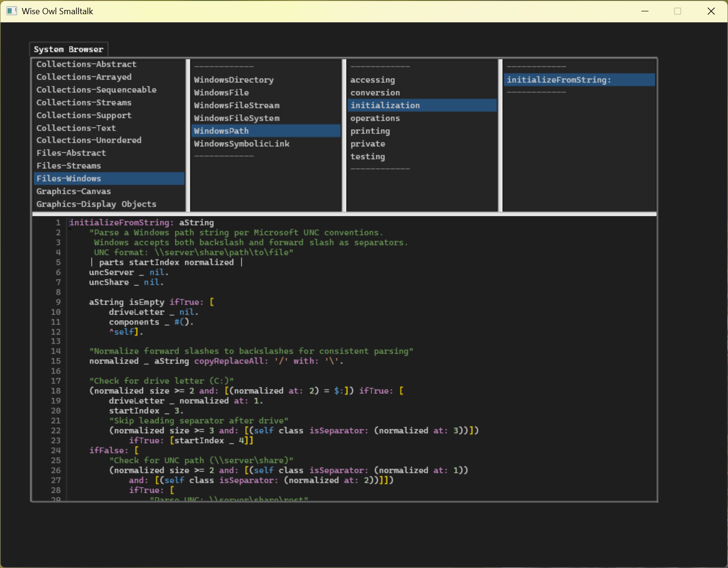Open the WindowsSymbolicLink class
The image size is (728, 568).
coord(242,143)
